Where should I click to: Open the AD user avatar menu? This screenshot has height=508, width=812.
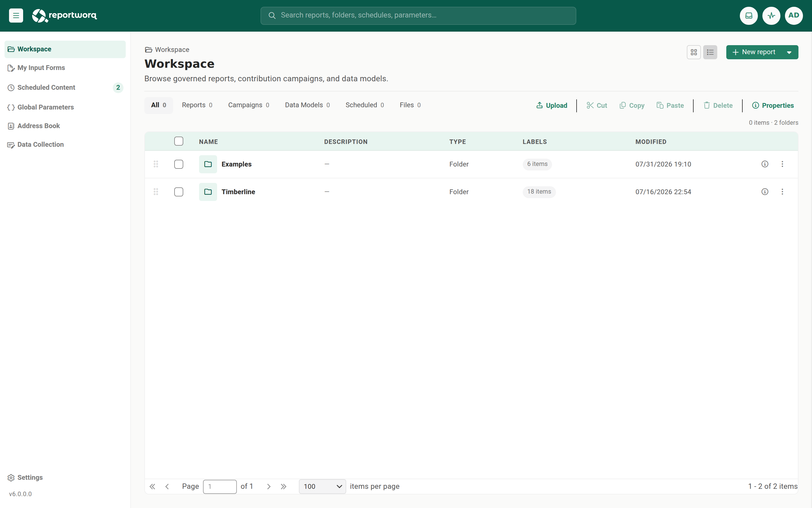pos(794,16)
